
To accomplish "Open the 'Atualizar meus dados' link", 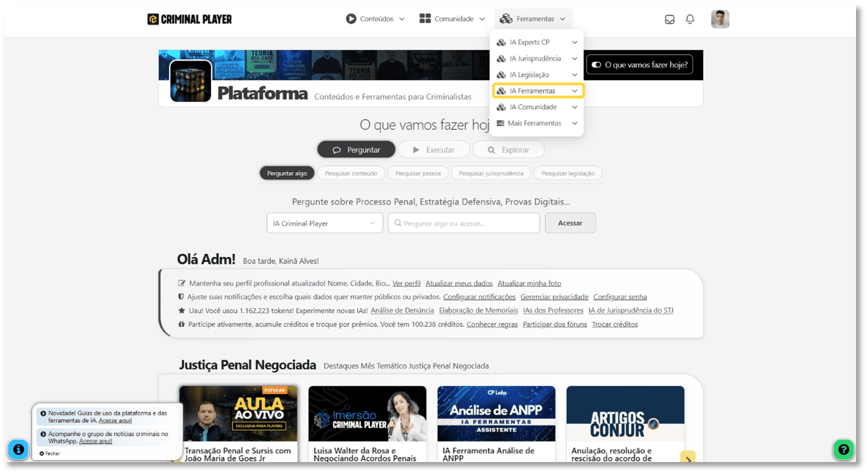I will tap(459, 283).
